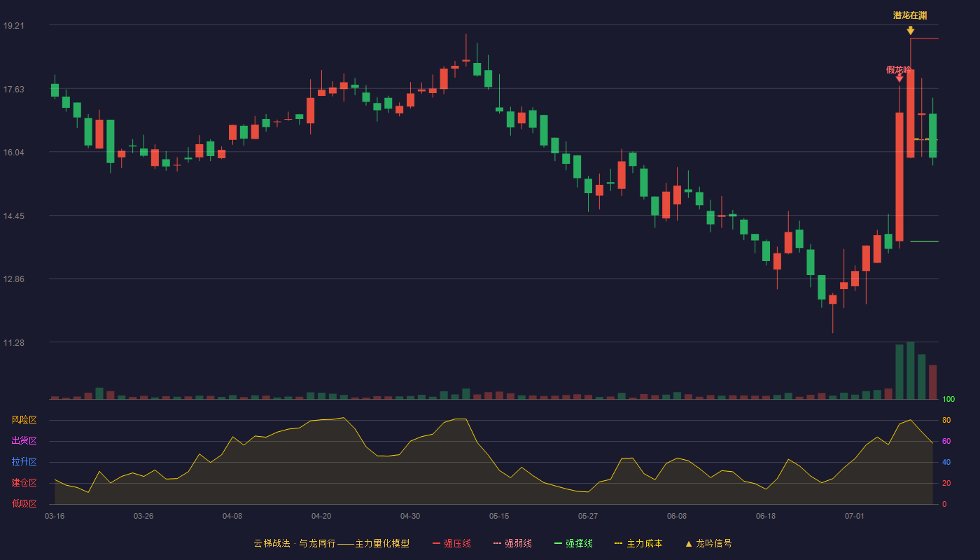Viewport: 980px width, 560px height.
Task: Click the red 假龙吟 arrow marker
Action: [x=899, y=78]
